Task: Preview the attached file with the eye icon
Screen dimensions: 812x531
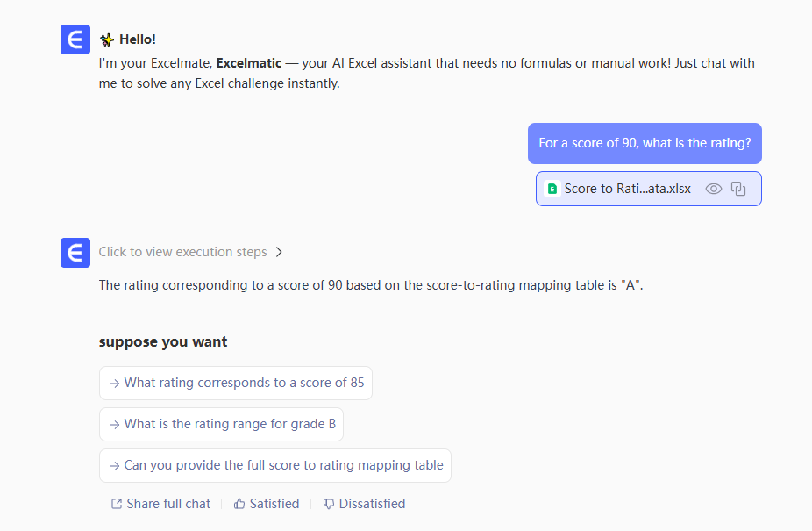Action: (714, 189)
